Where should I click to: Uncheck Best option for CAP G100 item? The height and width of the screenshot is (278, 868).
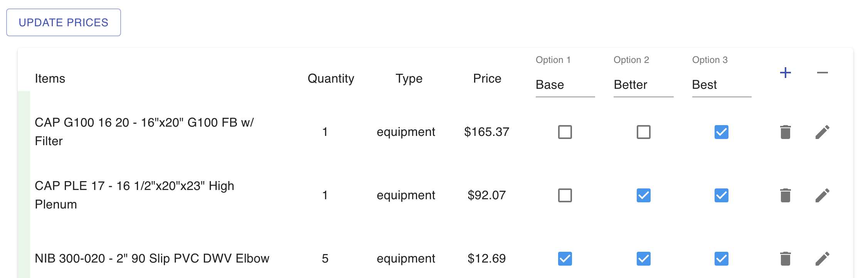pos(722,132)
